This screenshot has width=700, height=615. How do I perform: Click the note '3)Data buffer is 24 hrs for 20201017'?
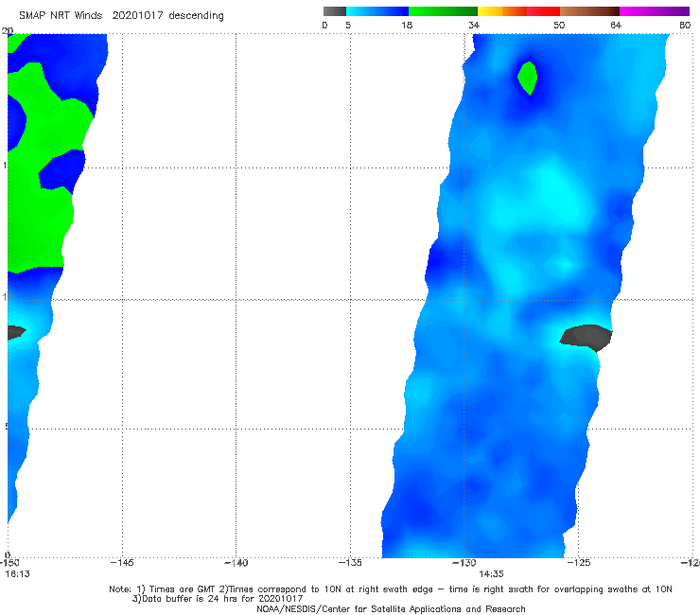(x=218, y=599)
